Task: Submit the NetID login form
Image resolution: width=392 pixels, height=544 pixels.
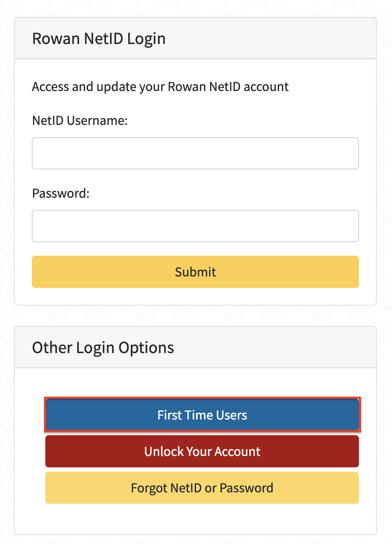Action: 195,272
